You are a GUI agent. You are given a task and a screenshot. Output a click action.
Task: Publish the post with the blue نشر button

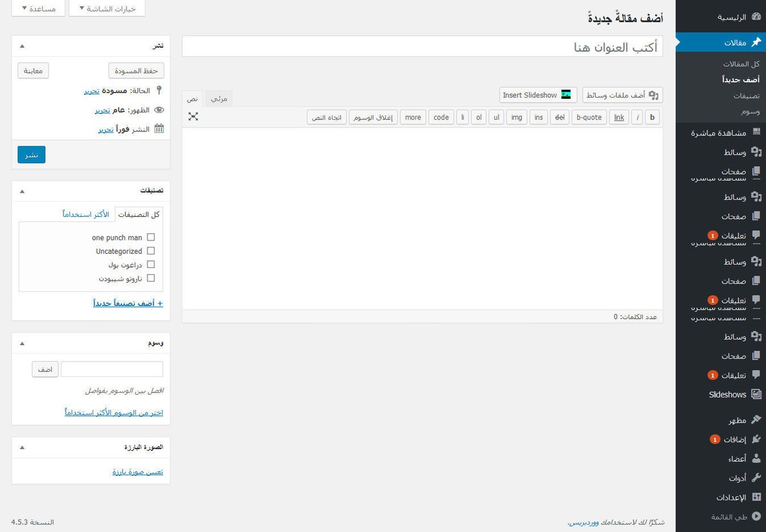pyautogui.click(x=31, y=154)
